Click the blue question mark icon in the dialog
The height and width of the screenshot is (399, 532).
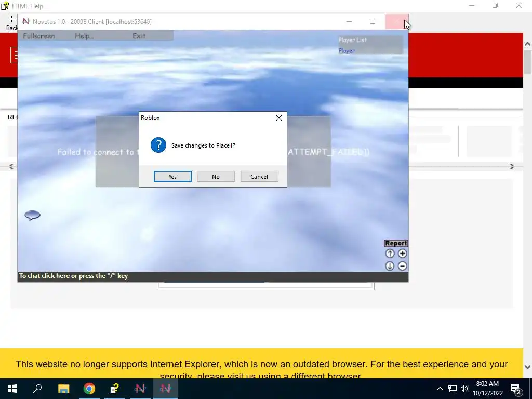tap(158, 145)
